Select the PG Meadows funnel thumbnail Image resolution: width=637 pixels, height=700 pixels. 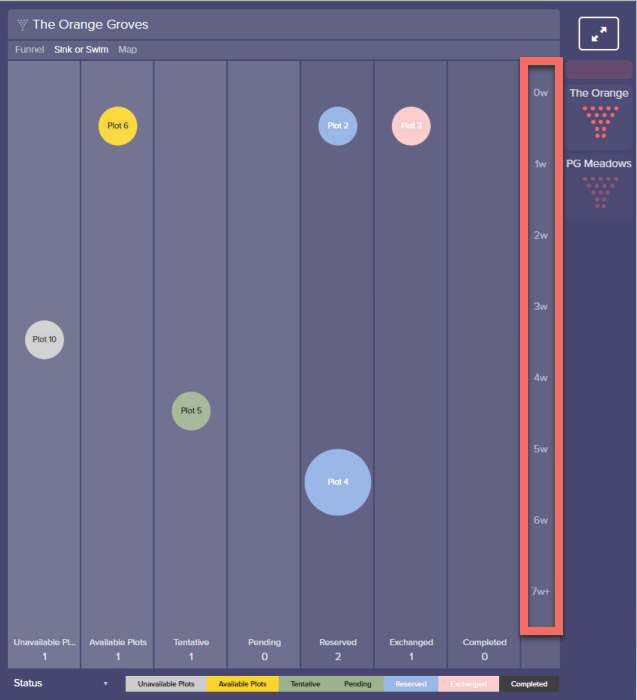point(599,185)
